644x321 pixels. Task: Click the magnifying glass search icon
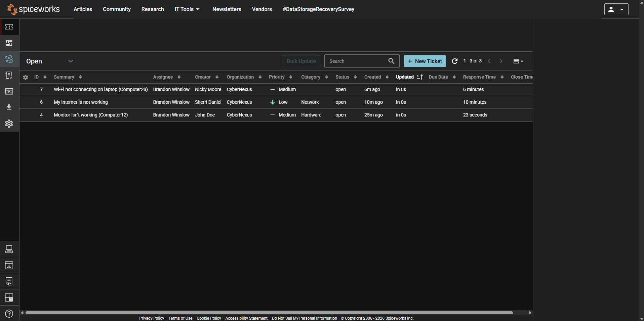tap(391, 61)
